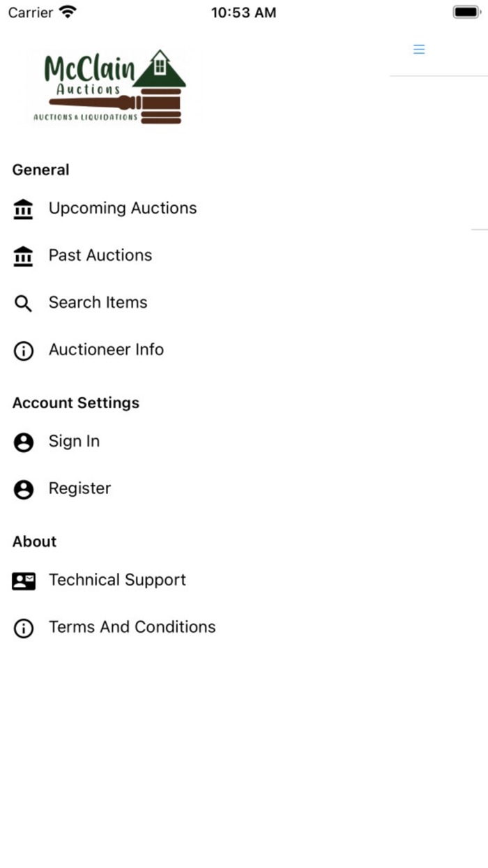Open the blue hamburger menu
488x868 pixels.
click(419, 49)
